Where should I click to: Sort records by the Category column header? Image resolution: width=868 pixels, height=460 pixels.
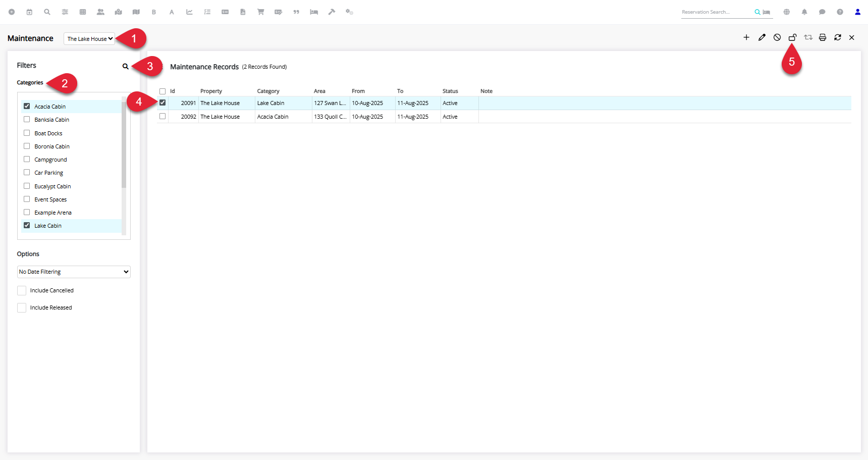pos(268,91)
